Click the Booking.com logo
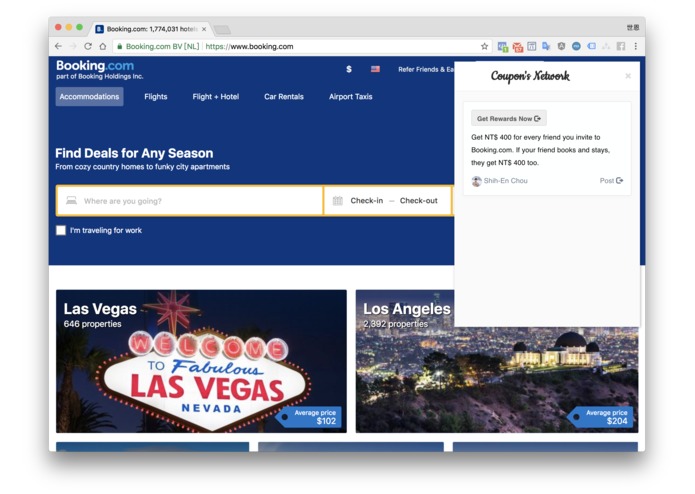The height and width of the screenshot is (494, 695). (95, 66)
